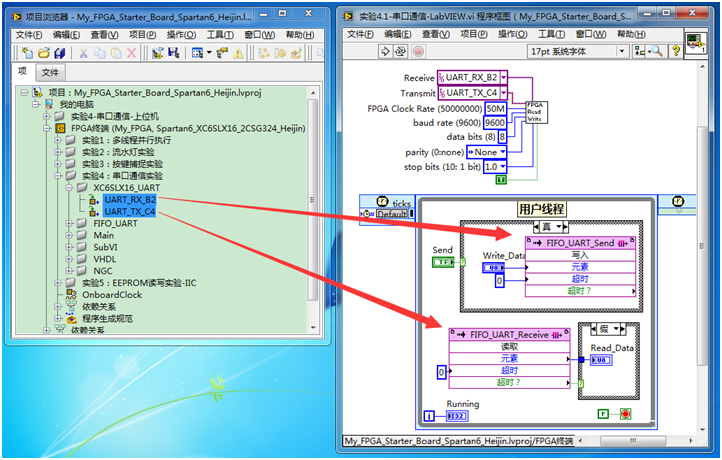Click the Paste icon in Project Explorer toolbar
This screenshot has width=722, height=460.
tap(116, 53)
